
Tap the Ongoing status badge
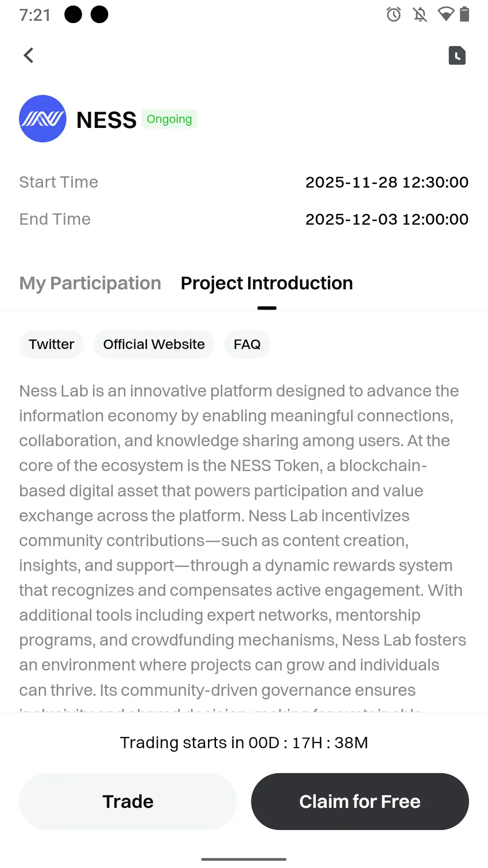[169, 119]
